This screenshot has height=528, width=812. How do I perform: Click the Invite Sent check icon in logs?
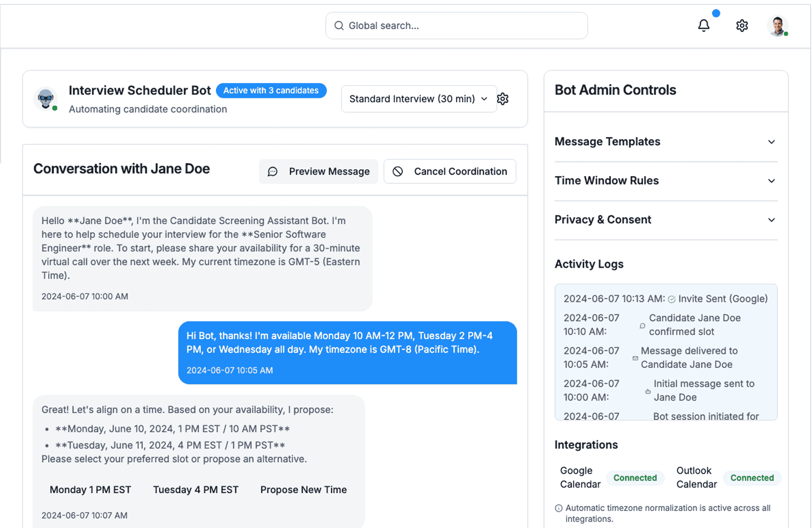coord(672,300)
